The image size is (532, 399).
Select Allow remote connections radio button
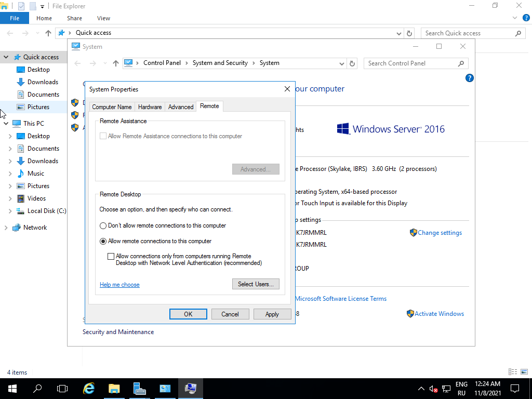103,242
